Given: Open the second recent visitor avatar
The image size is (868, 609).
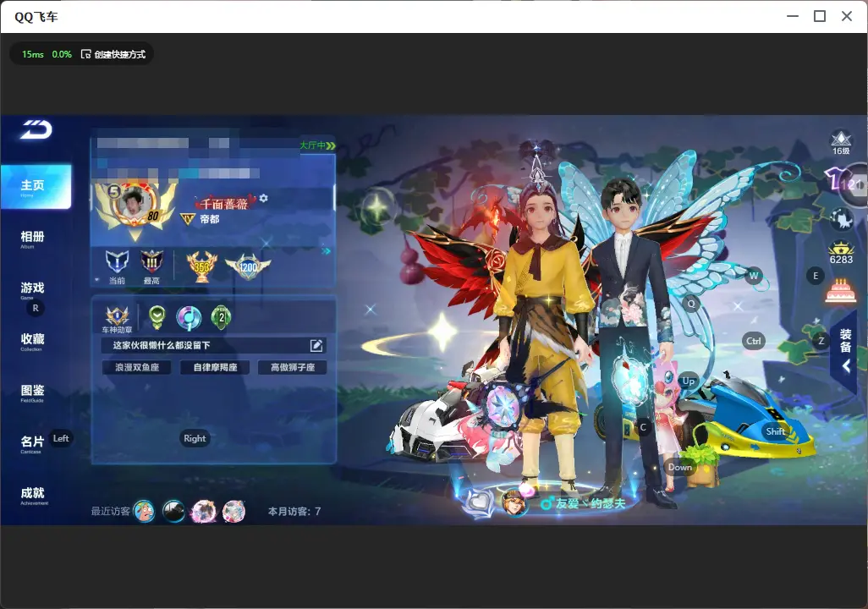Looking at the screenshot, I should pos(173,511).
